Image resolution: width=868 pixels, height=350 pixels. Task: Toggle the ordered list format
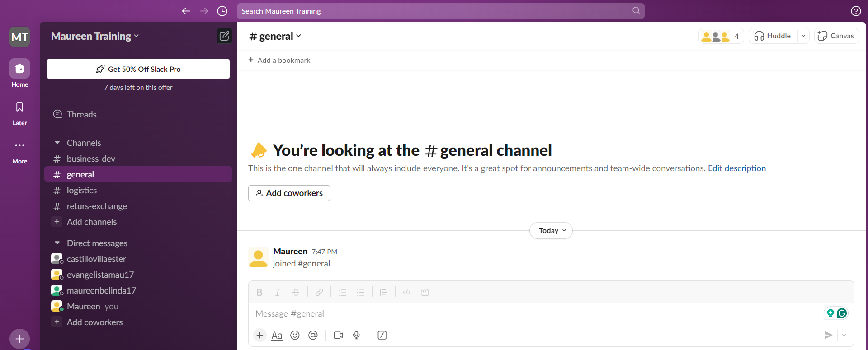(342, 292)
